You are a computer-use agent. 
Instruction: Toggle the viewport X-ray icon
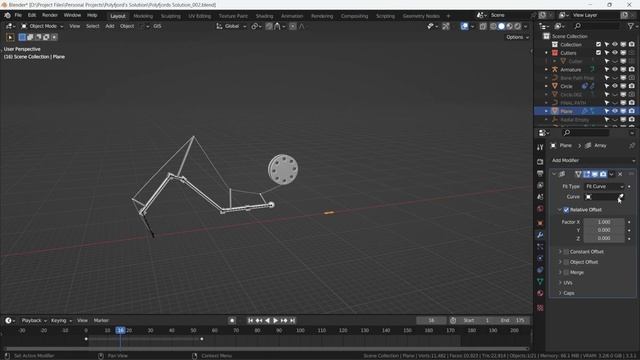click(x=483, y=26)
